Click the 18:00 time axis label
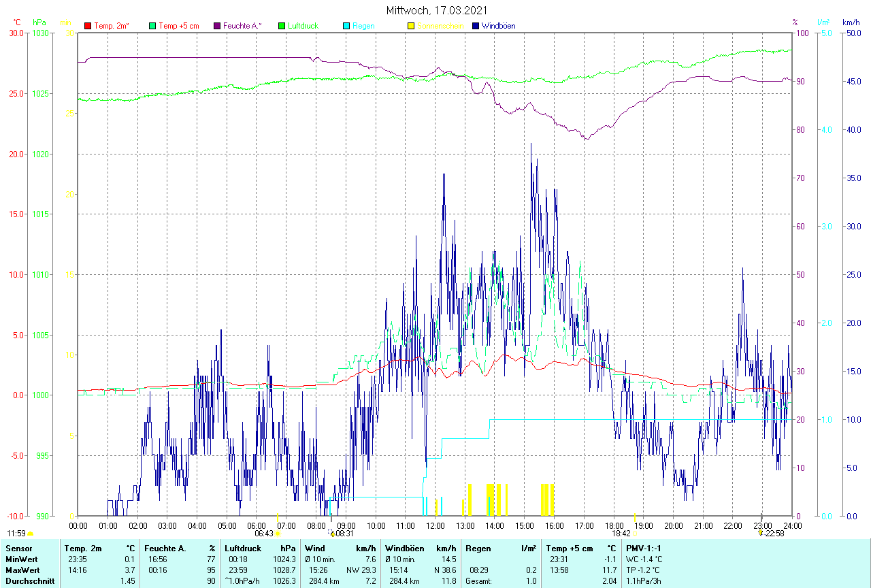Screen dimensions: 871x588 [x=614, y=525]
